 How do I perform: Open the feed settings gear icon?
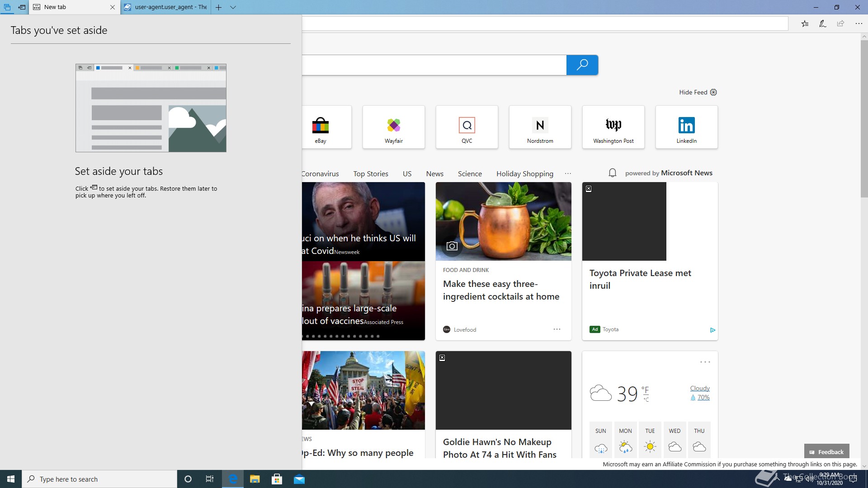click(x=713, y=92)
